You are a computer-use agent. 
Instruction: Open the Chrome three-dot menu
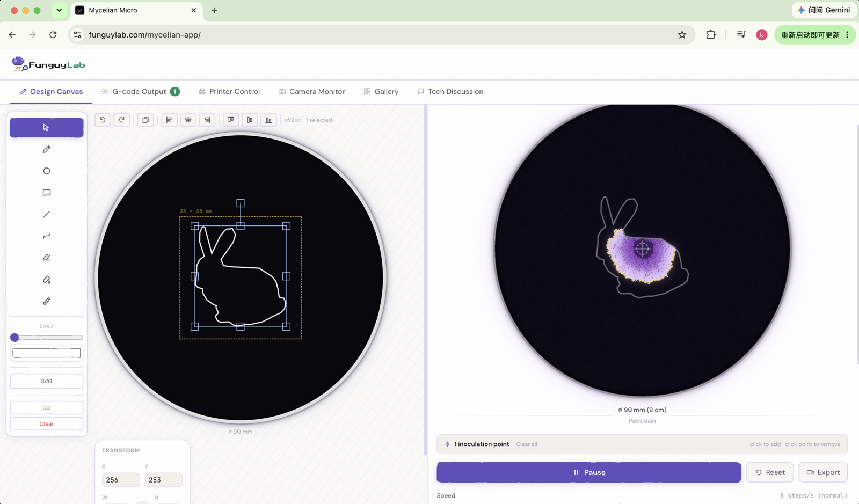click(x=848, y=35)
